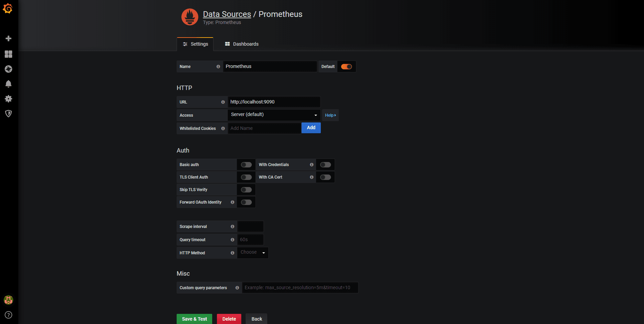Viewport: 644px width, 324px height.
Task: Enable the Basic auth switch
Action: coord(246,165)
